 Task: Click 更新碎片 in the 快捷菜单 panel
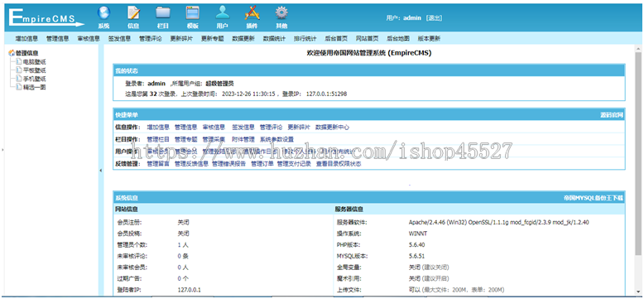299,128
